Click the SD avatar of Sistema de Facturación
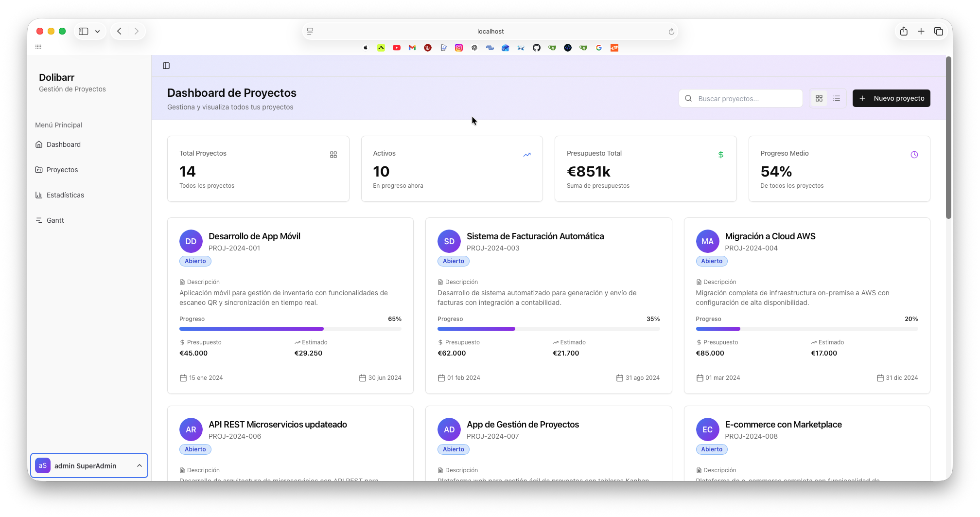This screenshot has height=517, width=980. point(449,241)
